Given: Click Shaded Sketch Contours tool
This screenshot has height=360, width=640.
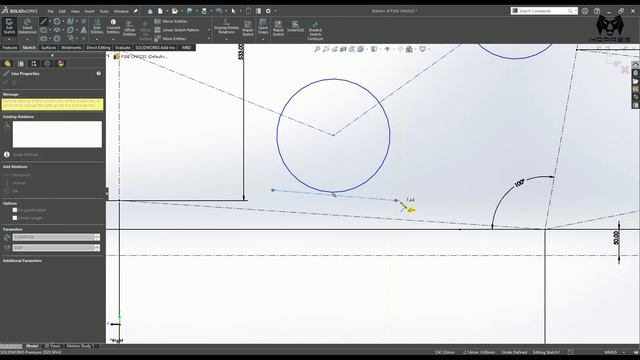Looking at the screenshot, I should [315, 30].
